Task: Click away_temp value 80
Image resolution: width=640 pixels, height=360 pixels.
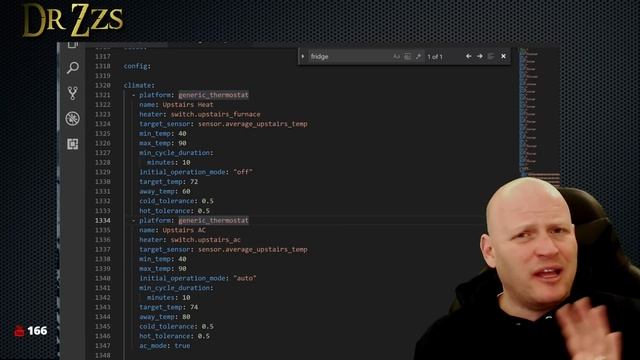Action: pyautogui.click(x=186, y=317)
